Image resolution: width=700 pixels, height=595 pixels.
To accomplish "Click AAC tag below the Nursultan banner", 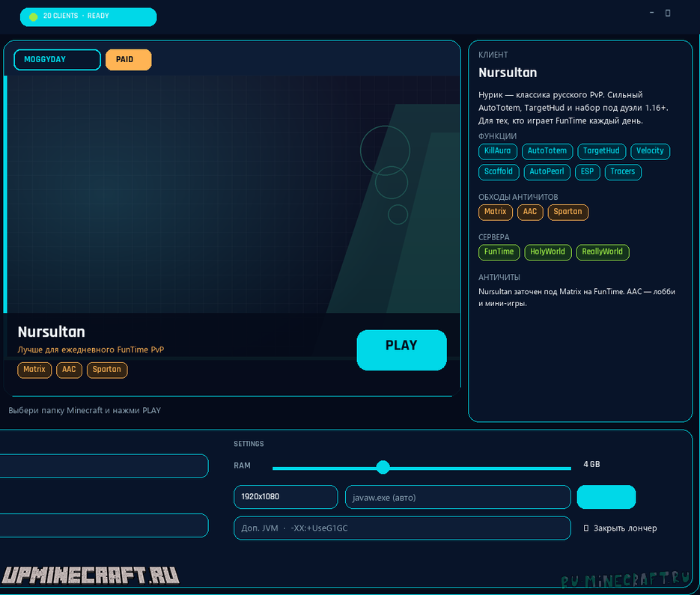I will [x=69, y=370].
